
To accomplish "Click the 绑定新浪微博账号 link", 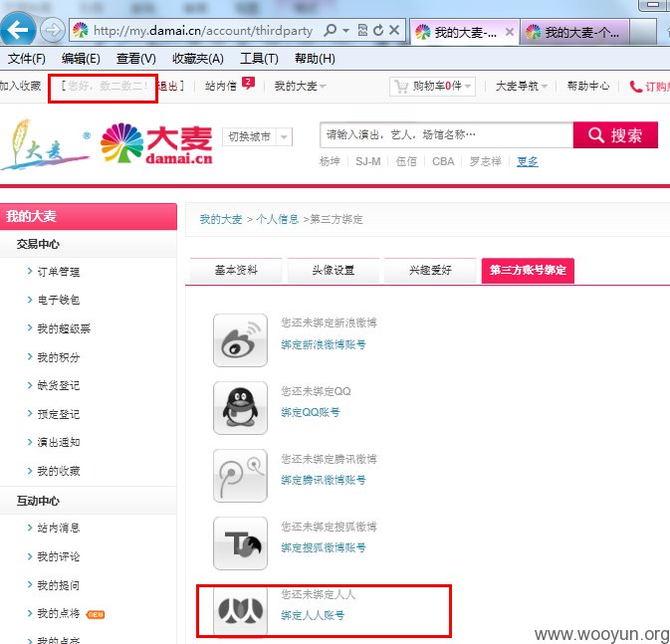I will [x=324, y=344].
